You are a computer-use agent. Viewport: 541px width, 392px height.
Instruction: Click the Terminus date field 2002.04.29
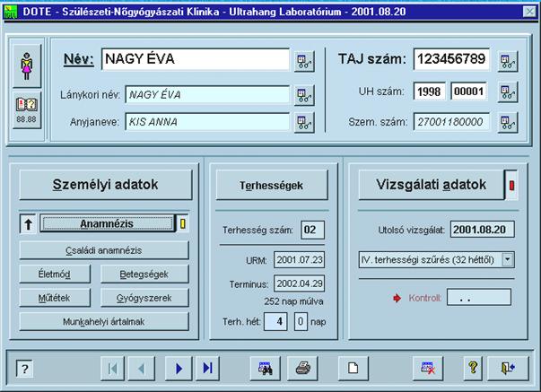pos(299,283)
